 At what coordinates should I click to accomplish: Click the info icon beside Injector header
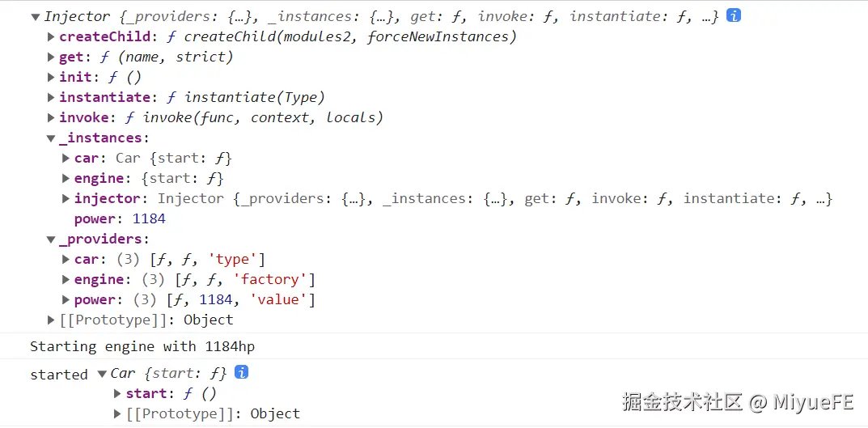pyautogui.click(x=734, y=15)
